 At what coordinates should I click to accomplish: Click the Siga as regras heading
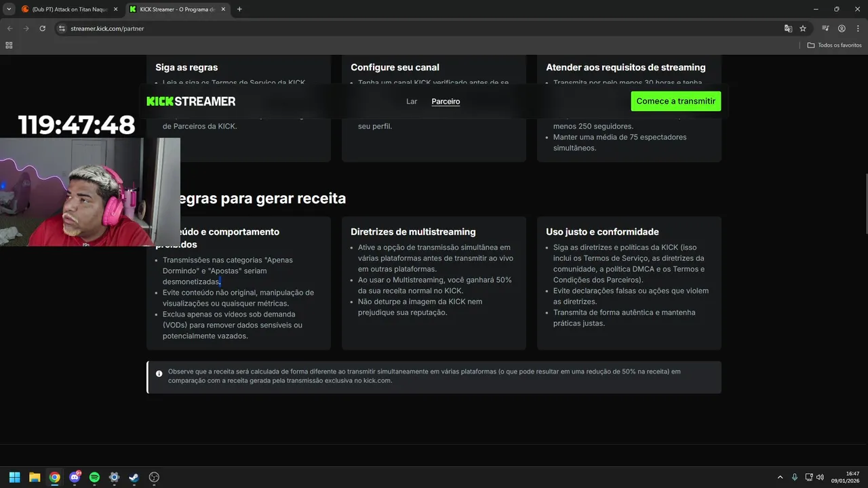pos(186,67)
